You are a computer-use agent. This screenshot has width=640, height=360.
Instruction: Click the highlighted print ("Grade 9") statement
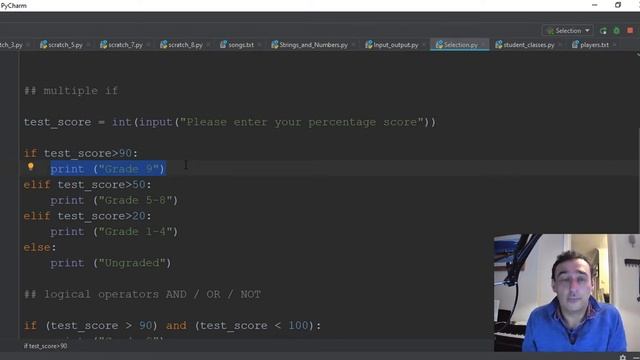click(x=108, y=169)
